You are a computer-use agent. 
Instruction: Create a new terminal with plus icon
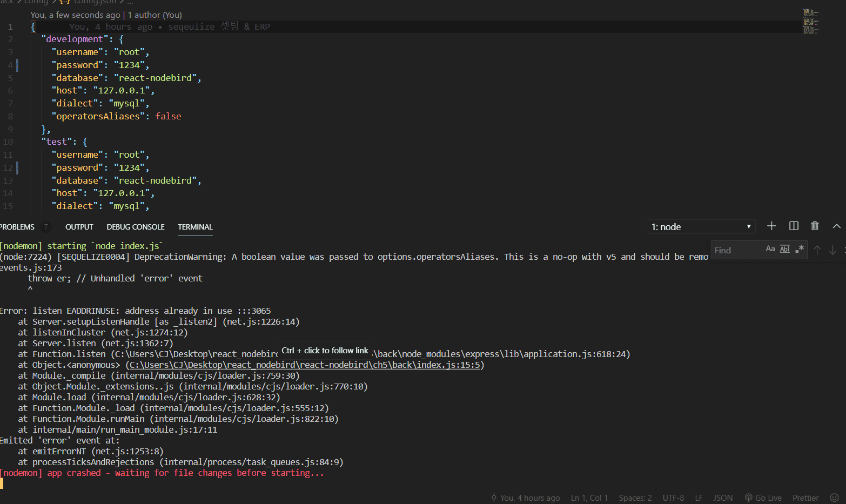[771, 226]
